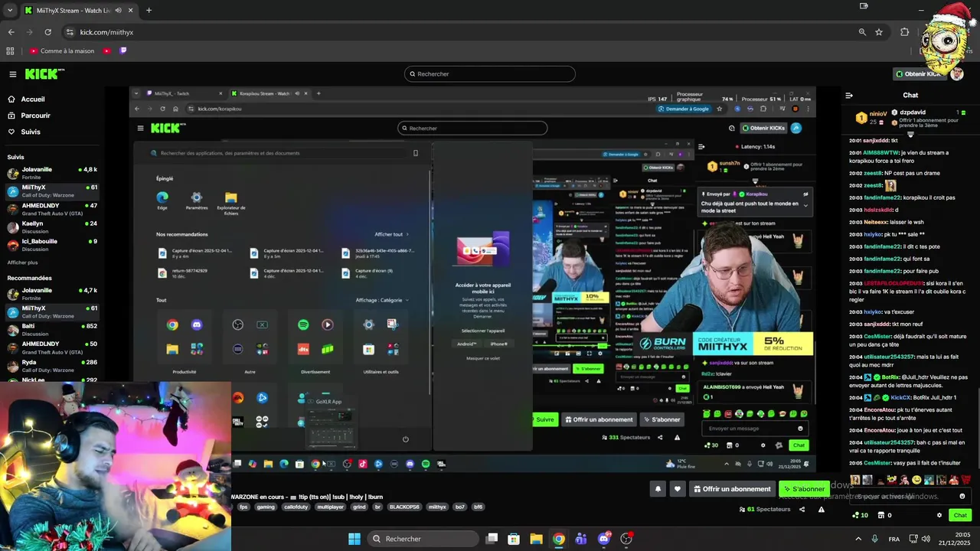Open Ryda channel in recommended list

point(53,366)
